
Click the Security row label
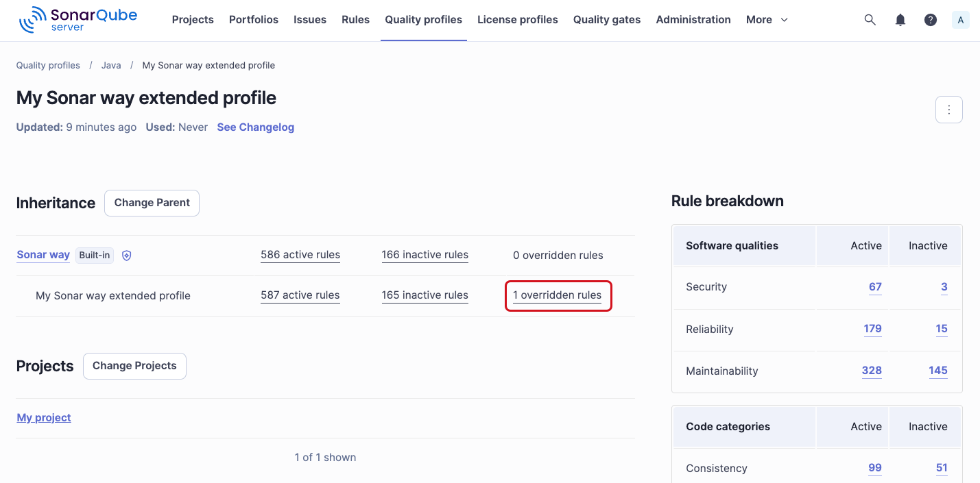tap(706, 287)
